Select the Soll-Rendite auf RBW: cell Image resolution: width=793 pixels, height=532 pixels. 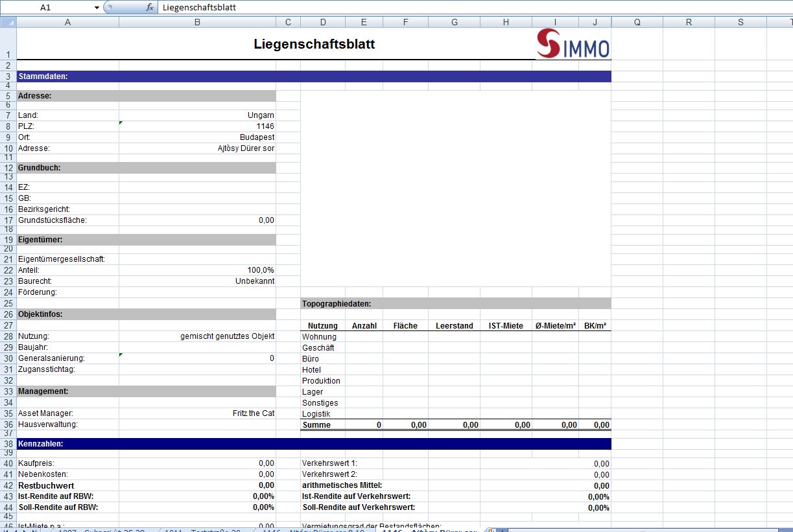pyautogui.click(x=68, y=507)
